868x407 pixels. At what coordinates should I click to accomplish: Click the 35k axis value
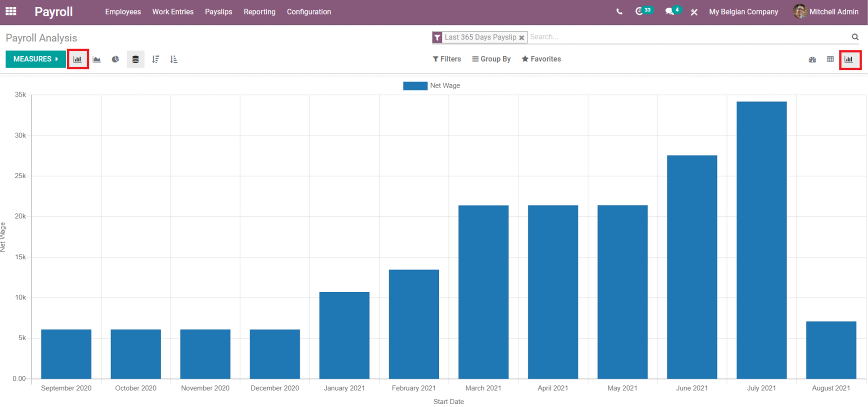[x=20, y=95]
